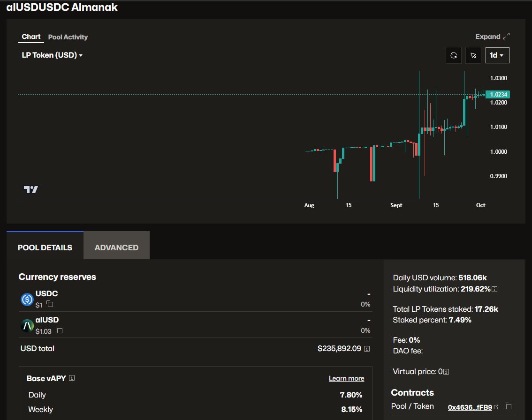Select the Chart tab
The image size is (532, 420).
pyautogui.click(x=31, y=37)
